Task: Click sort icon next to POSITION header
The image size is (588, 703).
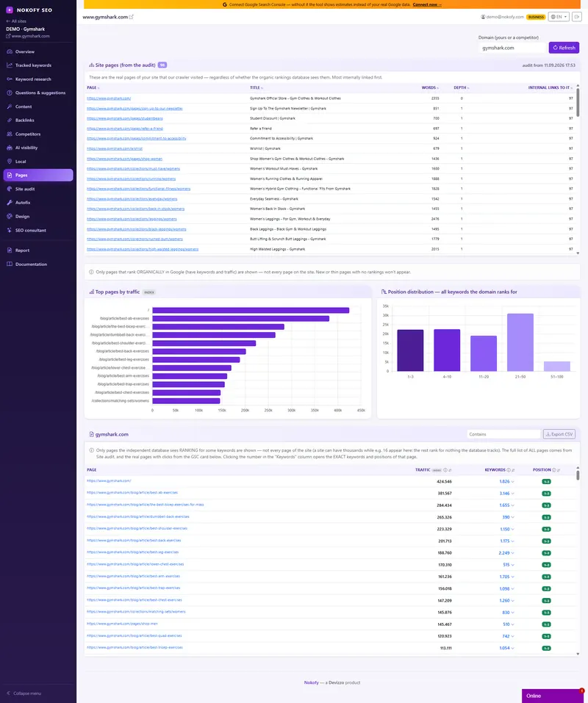Action: click(x=559, y=470)
